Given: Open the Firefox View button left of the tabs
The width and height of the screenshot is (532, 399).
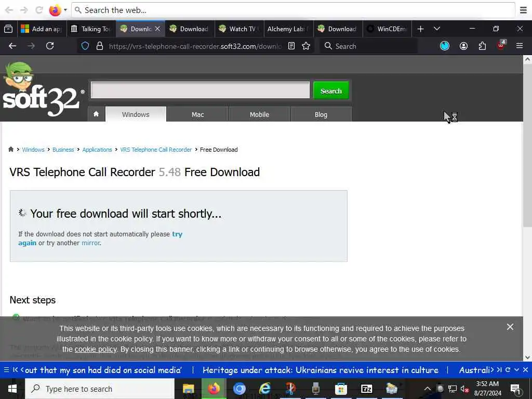Looking at the screenshot, I should (x=8, y=29).
